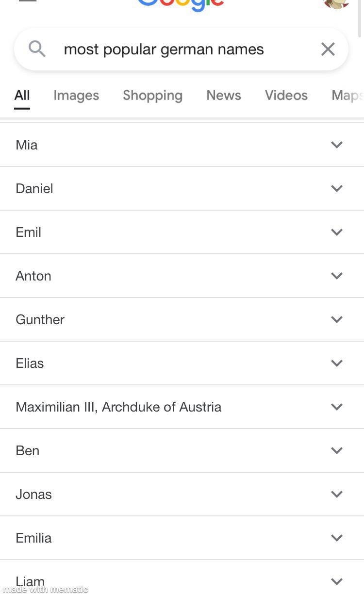The image size is (364, 595).
Task: Expand the Emilia dropdown arrow
Action: [x=337, y=538]
